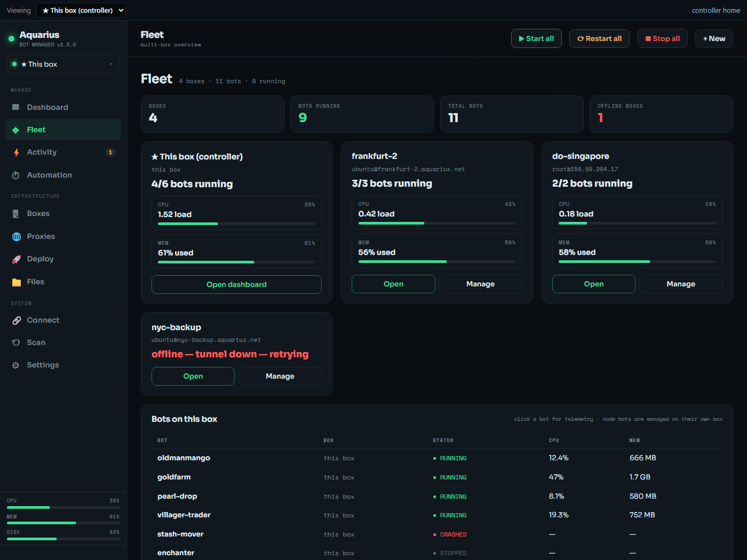
Task: Expand the This box sidebar selector
Action: [63, 64]
